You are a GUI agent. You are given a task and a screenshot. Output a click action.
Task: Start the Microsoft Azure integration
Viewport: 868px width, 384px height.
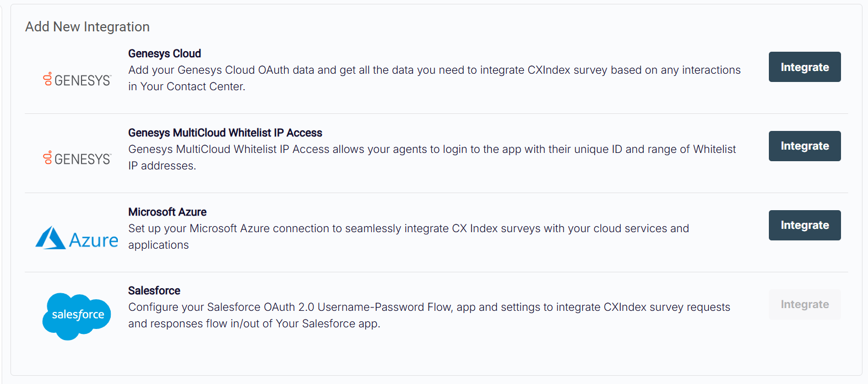coord(804,225)
